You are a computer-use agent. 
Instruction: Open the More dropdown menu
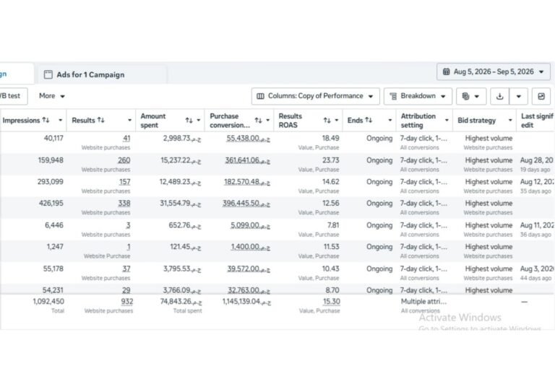(x=52, y=96)
